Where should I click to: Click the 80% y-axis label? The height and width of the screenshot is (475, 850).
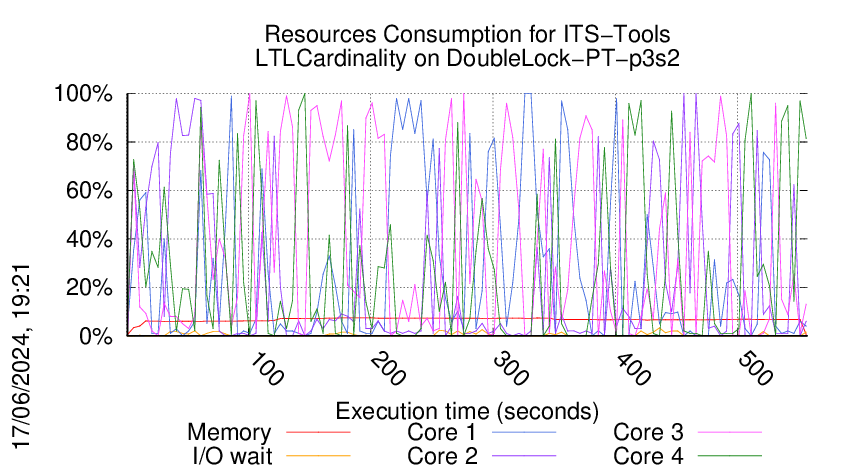click(x=89, y=143)
